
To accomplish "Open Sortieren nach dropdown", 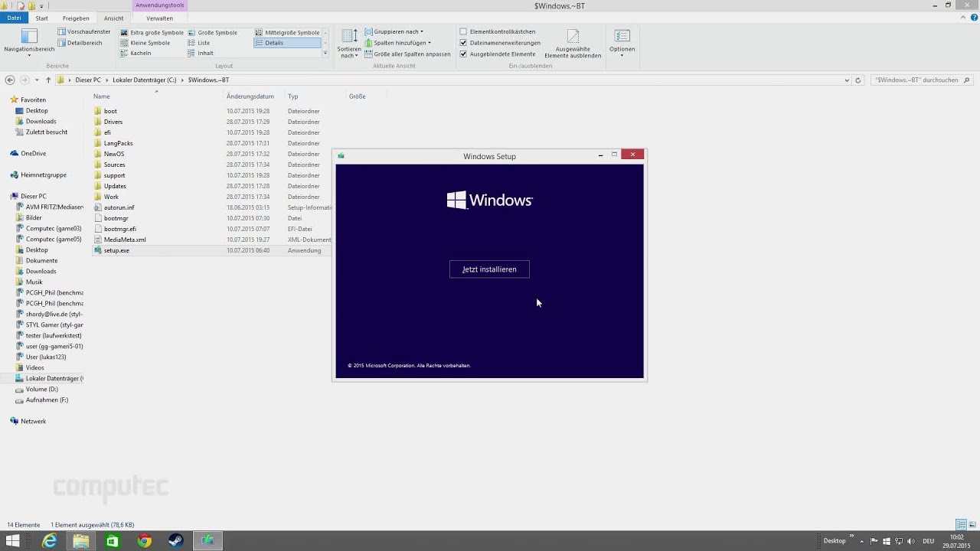I will coord(349,44).
